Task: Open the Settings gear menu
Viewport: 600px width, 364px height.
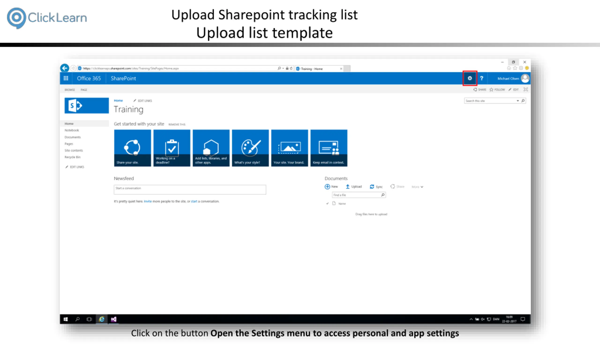Action: (x=470, y=78)
